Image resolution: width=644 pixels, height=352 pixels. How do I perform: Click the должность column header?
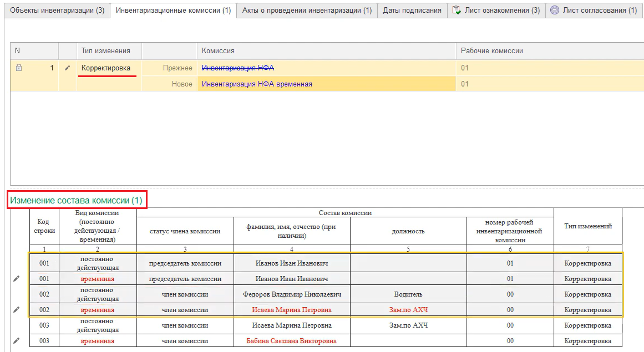(x=408, y=231)
